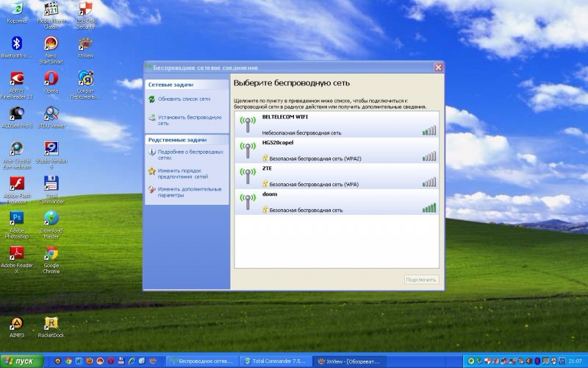Click the XnView quick launch icon
The height and width of the screenshot is (368, 588).
[153, 361]
